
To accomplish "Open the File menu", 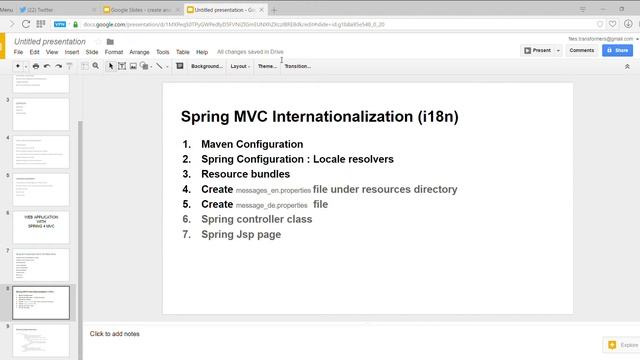I will click(18, 52).
